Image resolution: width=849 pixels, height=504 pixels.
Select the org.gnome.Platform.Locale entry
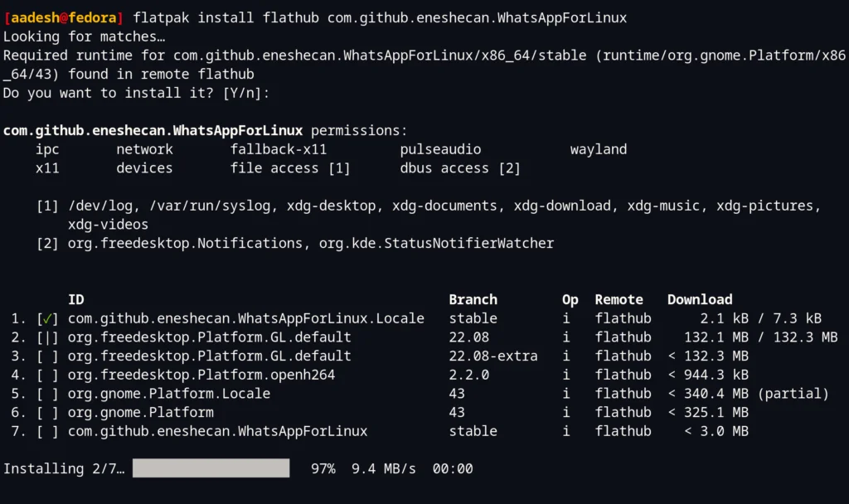point(169,394)
